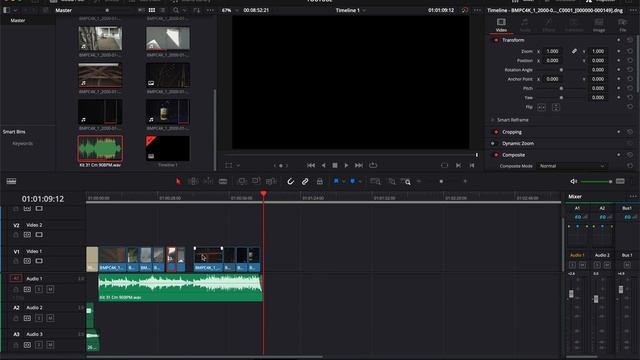The image size is (640, 360).
Task: Reset the Transform section with its arrow
Action: click(630, 40)
